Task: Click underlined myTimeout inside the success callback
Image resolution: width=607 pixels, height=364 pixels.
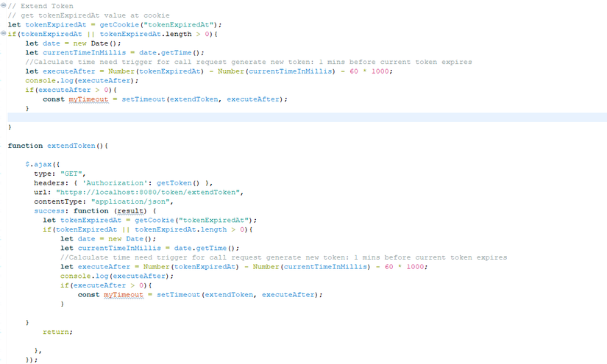Action: tap(124, 295)
